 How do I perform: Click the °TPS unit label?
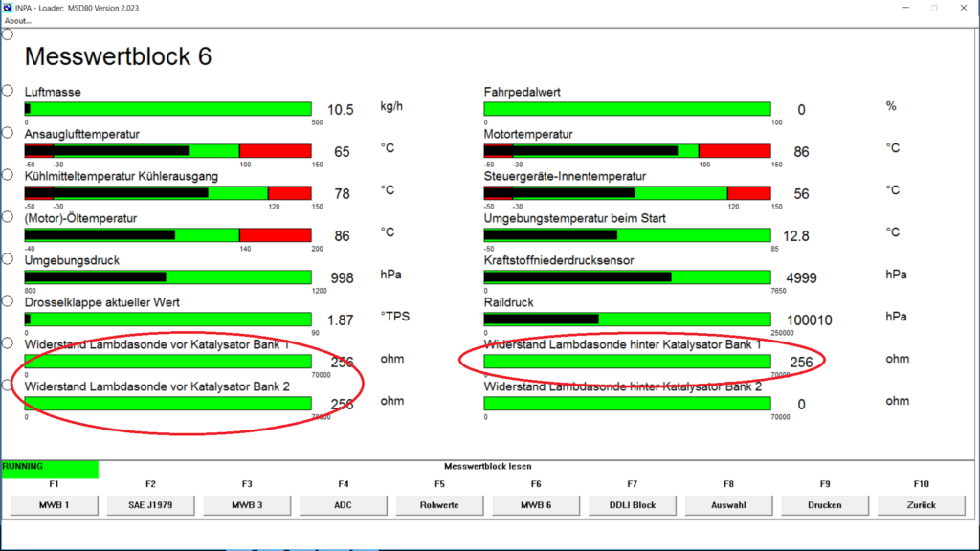click(x=395, y=317)
